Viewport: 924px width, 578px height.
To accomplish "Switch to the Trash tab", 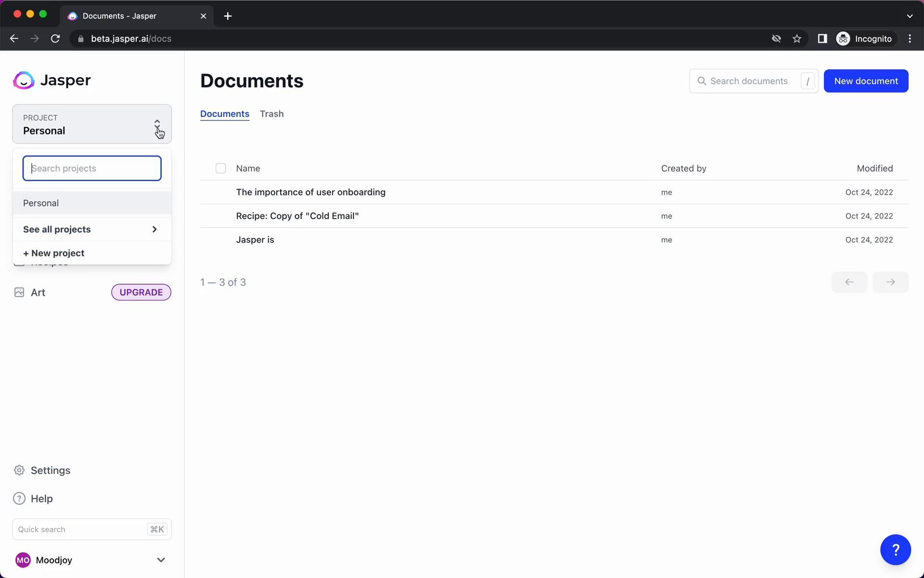I will (271, 114).
